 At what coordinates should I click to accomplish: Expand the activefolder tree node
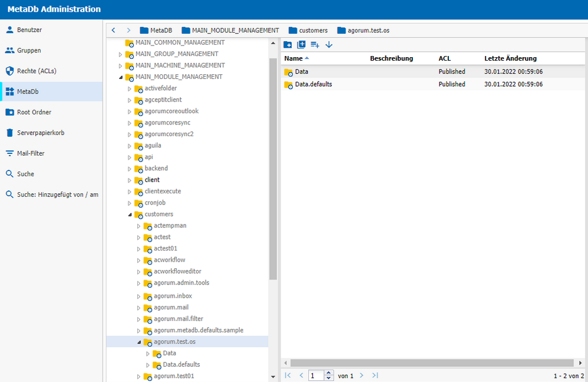point(130,88)
